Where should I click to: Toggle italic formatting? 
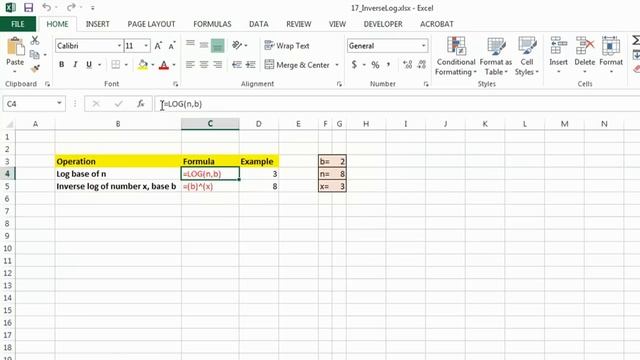pyautogui.click(x=75, y=64)
